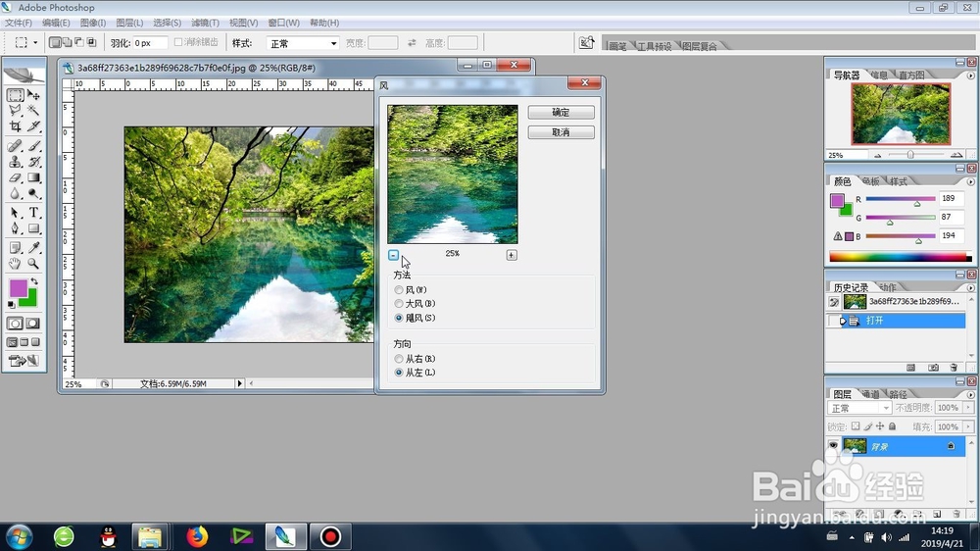Open Color panel flyout menu
Screen dimensions: 980x551
[x=970, y=182]
